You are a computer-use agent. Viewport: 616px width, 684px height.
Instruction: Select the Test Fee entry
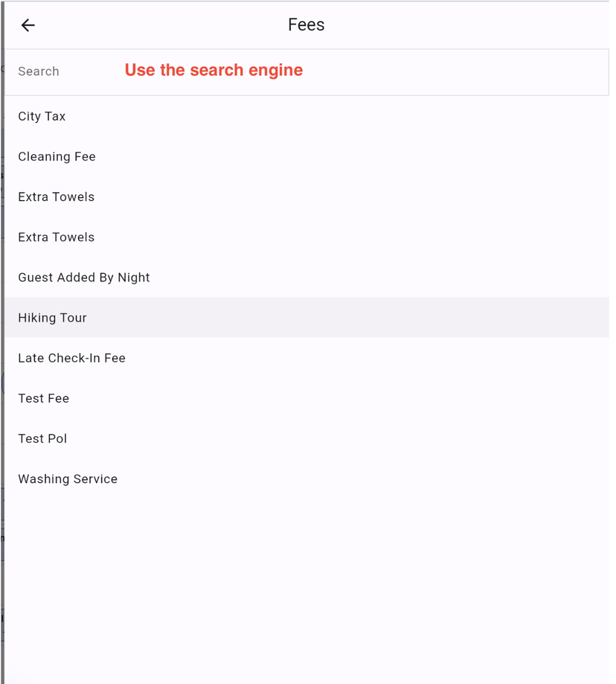coord(307,398)
